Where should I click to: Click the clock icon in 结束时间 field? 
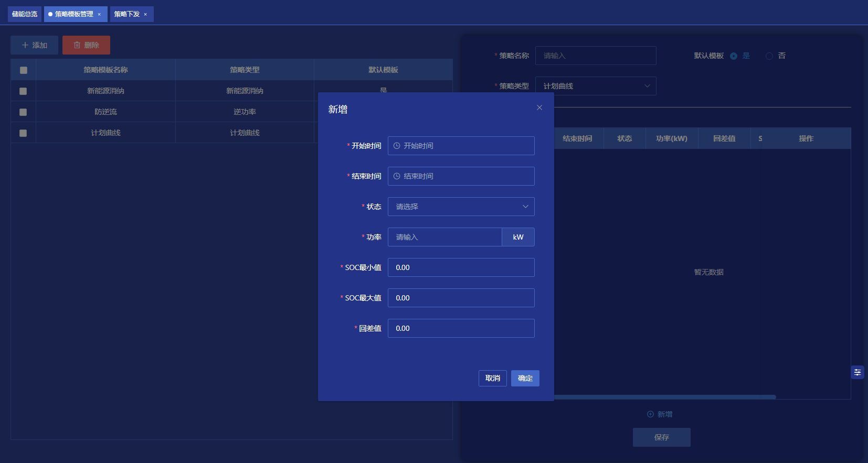[x=397, y=176]
